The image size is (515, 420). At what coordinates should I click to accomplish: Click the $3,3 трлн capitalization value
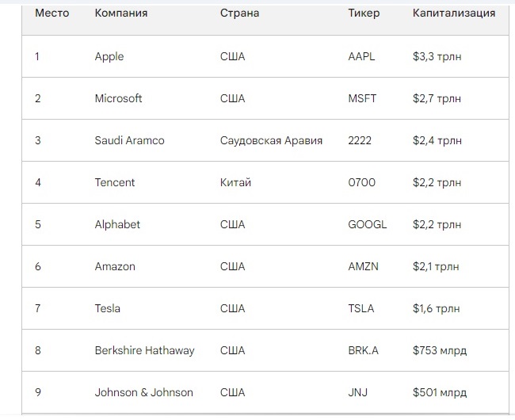tap(437, 56)
